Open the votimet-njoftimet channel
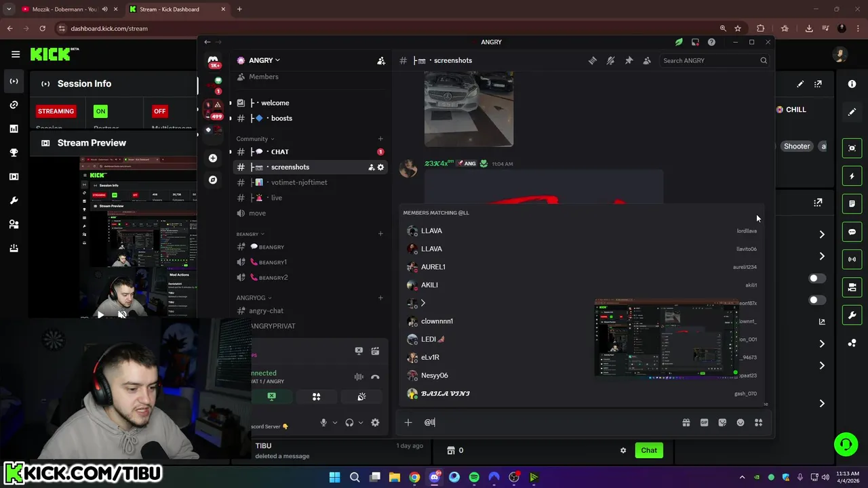 pyautogui.click(x=310, y=182)
